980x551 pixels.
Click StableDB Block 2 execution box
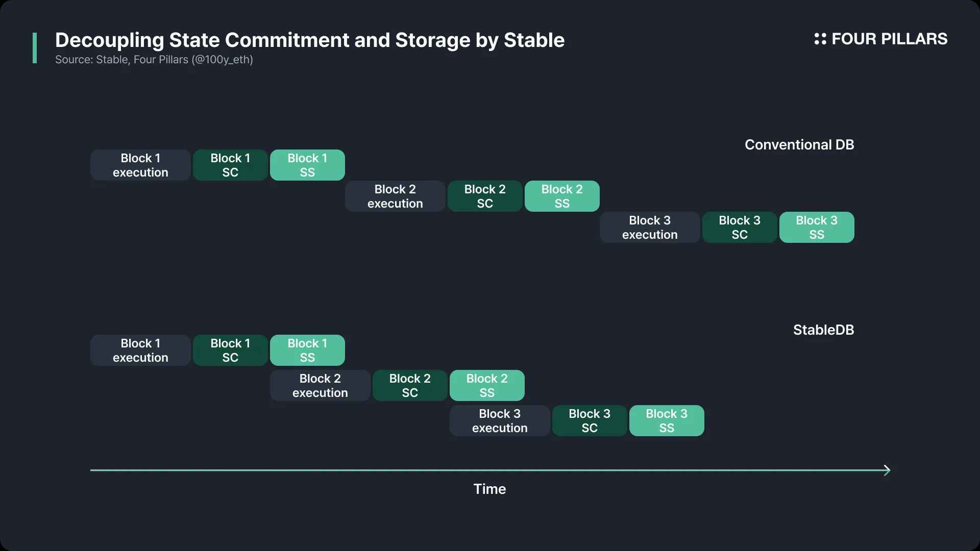[320, 385]
